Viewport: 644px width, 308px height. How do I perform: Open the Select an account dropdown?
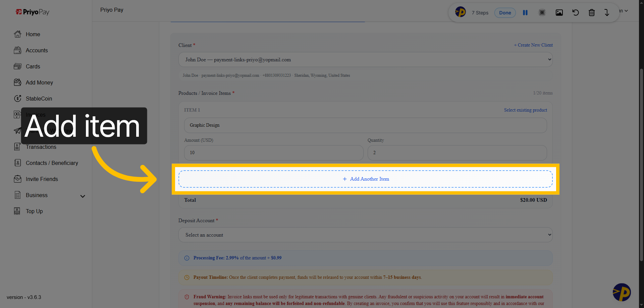click(365, 235)
